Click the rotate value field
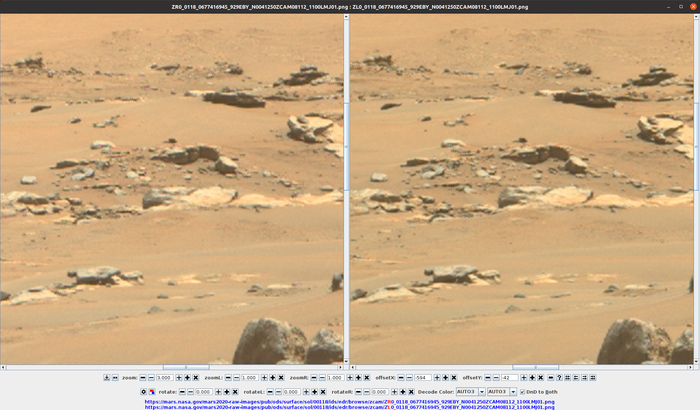 click(x=204, y=392)
